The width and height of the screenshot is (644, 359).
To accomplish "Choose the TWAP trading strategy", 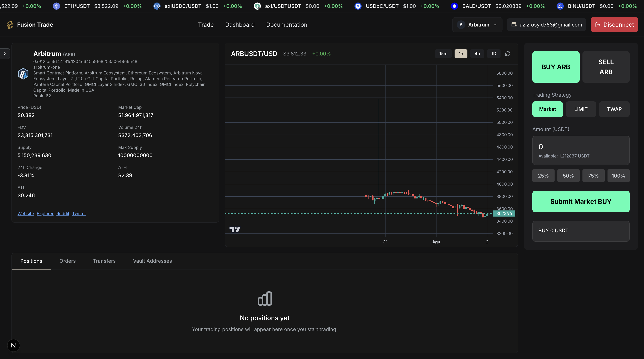I will pos(614,109).
